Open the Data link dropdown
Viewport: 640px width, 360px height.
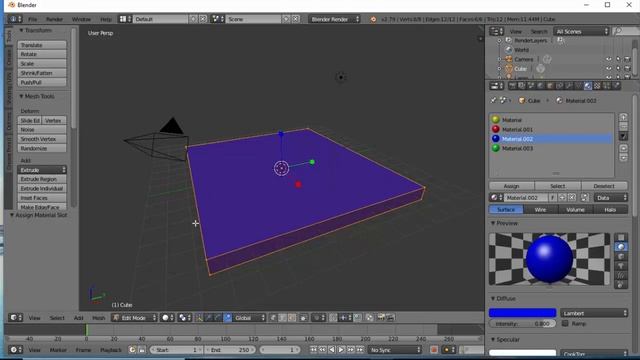pyautogui.click(x=611, y=198)
